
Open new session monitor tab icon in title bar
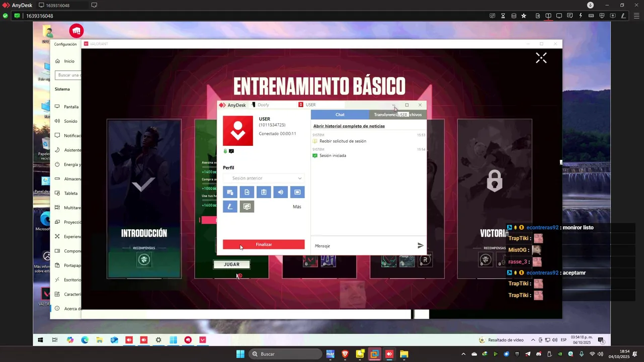[94, 5]
